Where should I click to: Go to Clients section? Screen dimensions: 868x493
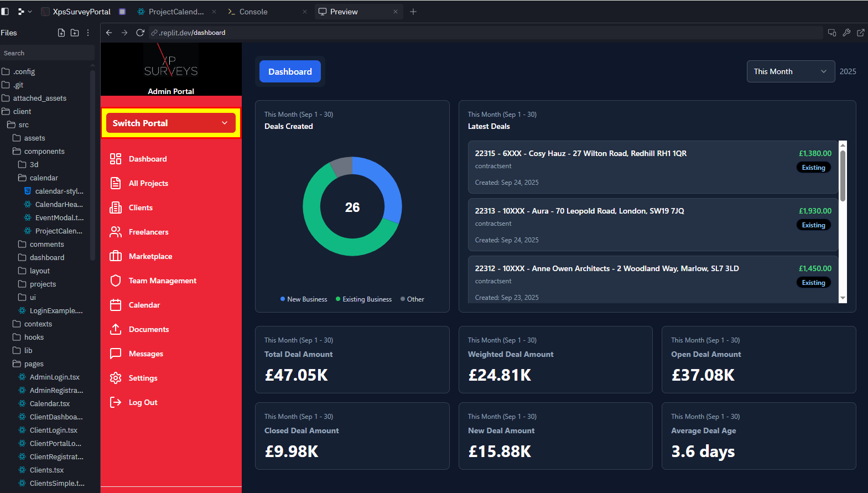tap(141, 207)
